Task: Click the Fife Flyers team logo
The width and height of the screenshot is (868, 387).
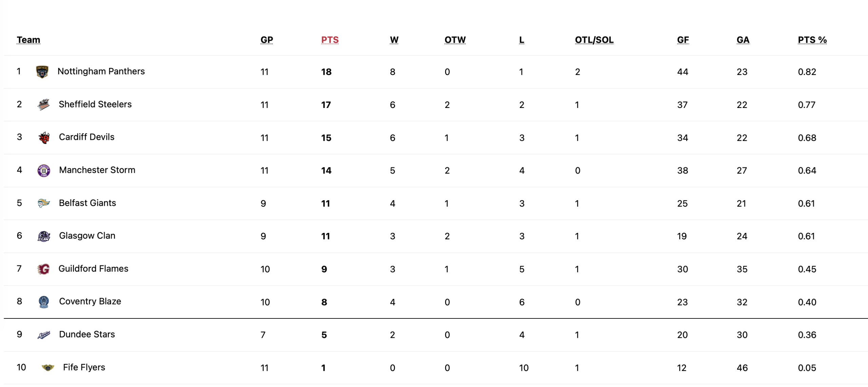Action: click(x=48, y=368)
